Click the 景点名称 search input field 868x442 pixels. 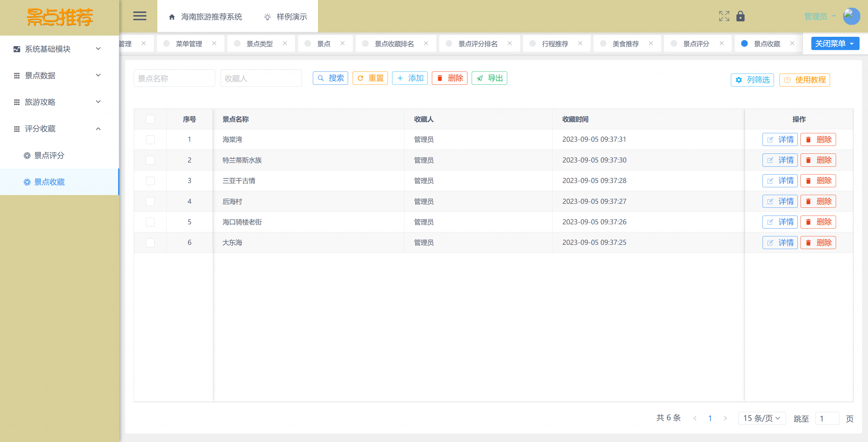[174, 78]
